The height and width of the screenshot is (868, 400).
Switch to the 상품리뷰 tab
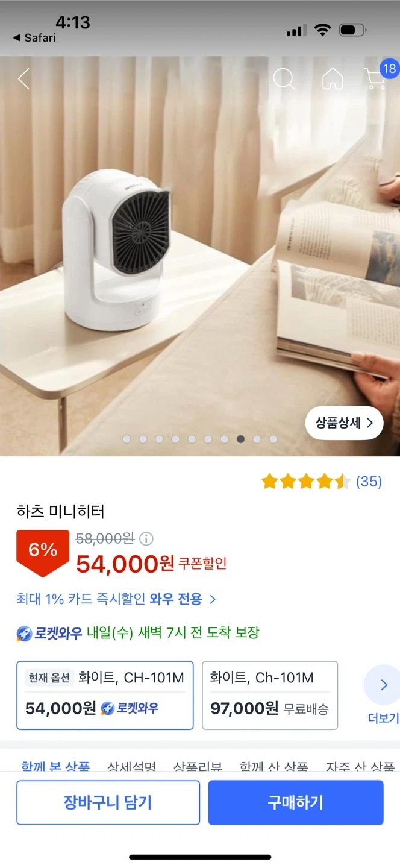pyautogui.click(x=198, y=767)
